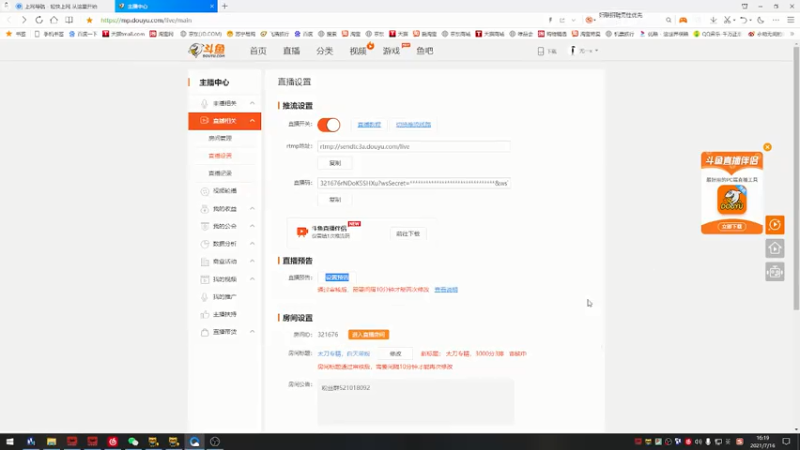This screenshot has width=800, height=450.
Task: Open the reading view book icon
Action: [69, 20]
